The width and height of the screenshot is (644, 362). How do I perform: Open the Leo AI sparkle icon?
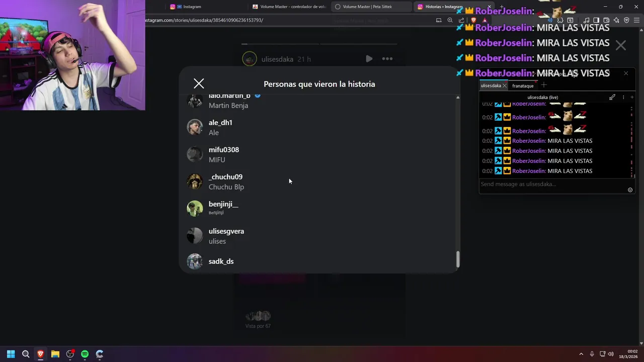click(x=616, y=20)
